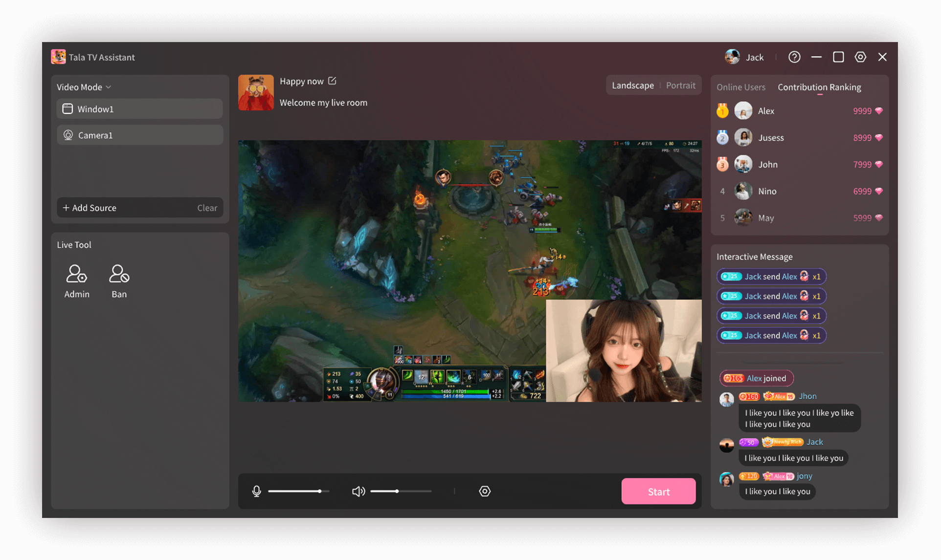Click the Window1 source icon
The image size is (941, 560).
coord(68,108)
